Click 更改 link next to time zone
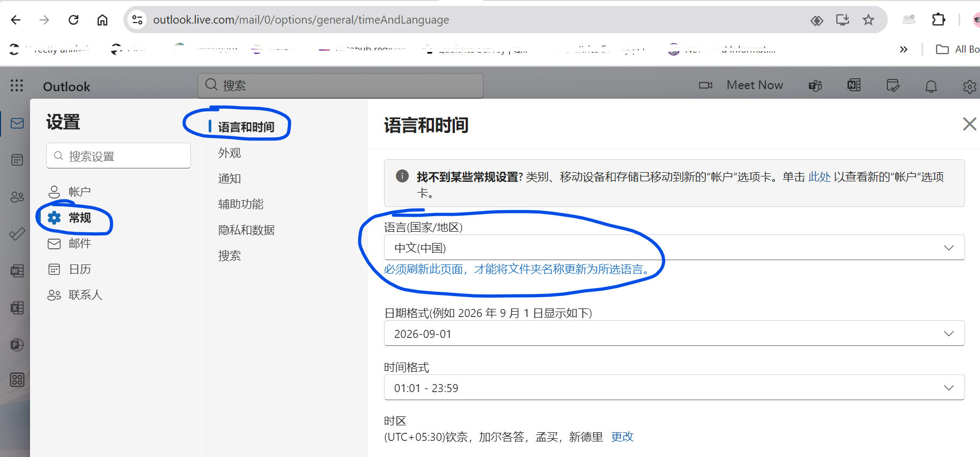Viewport: 980px width, 457px height. (x=622, y=437)
